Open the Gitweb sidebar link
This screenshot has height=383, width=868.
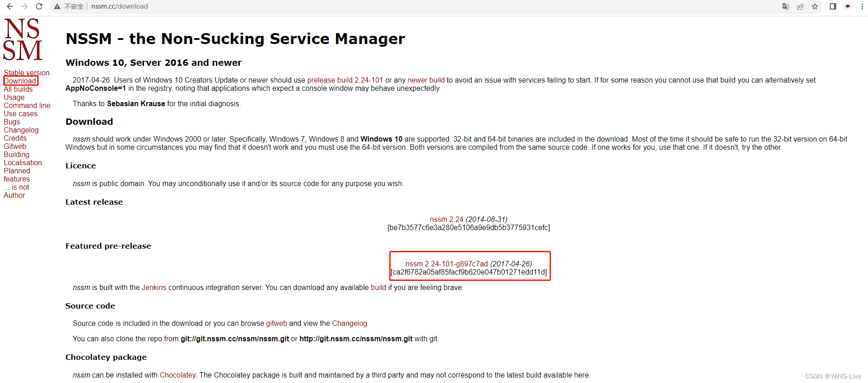(x=15, y=146)
